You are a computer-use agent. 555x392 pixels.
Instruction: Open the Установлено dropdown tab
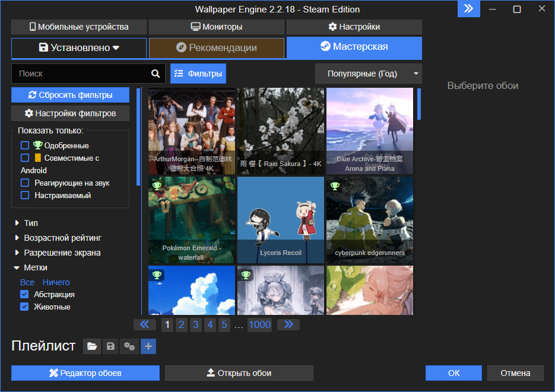tap(79, 47)
